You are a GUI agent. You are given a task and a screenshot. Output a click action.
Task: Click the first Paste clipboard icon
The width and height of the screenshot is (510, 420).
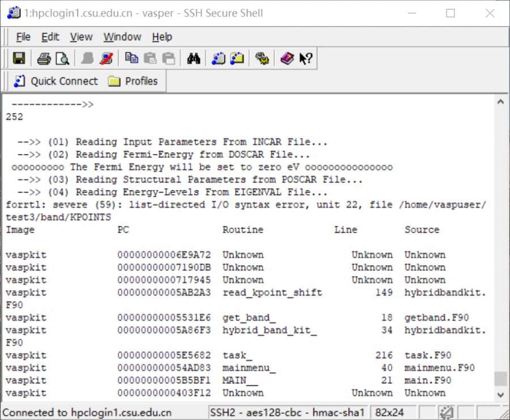click(x=150, y=58)
